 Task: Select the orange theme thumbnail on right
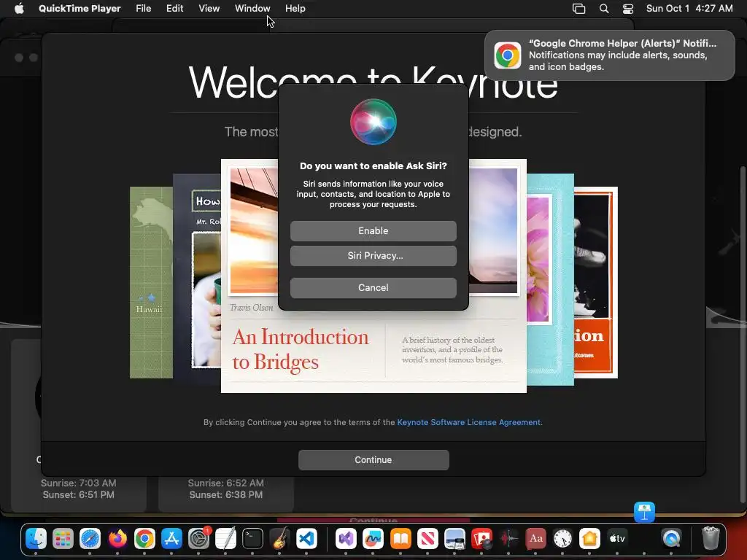click(596, 283)
